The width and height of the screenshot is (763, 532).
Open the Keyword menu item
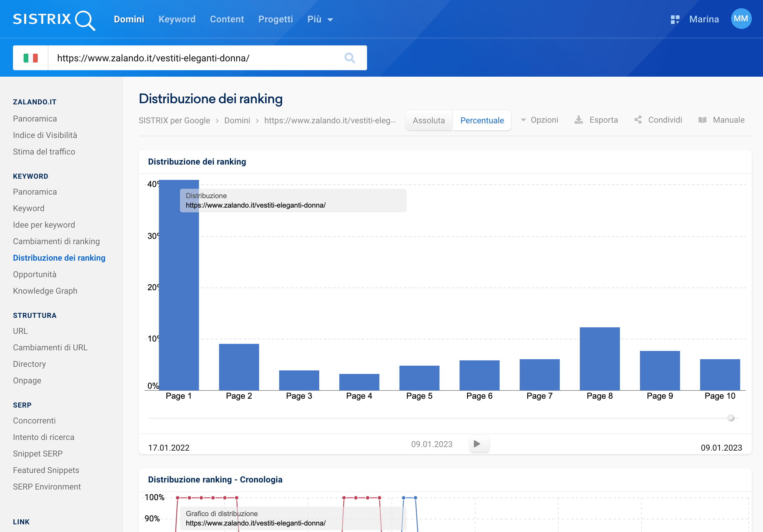(177, 19)
